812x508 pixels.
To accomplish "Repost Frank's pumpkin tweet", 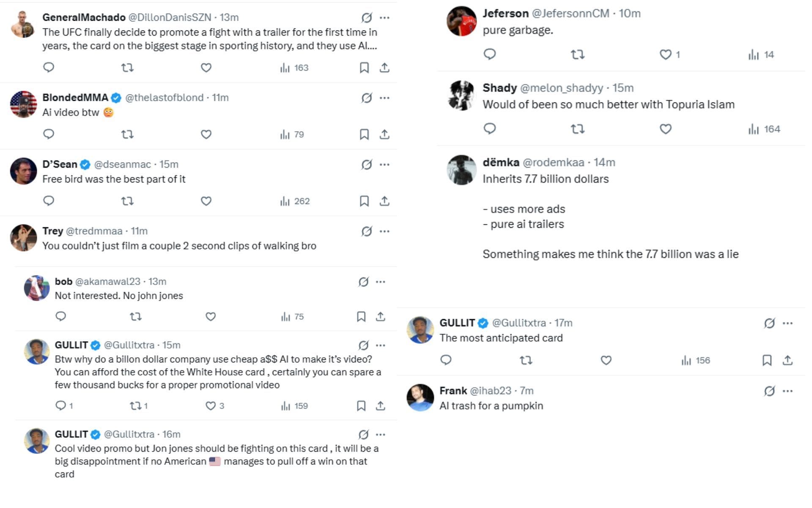I will pos(524,428).
